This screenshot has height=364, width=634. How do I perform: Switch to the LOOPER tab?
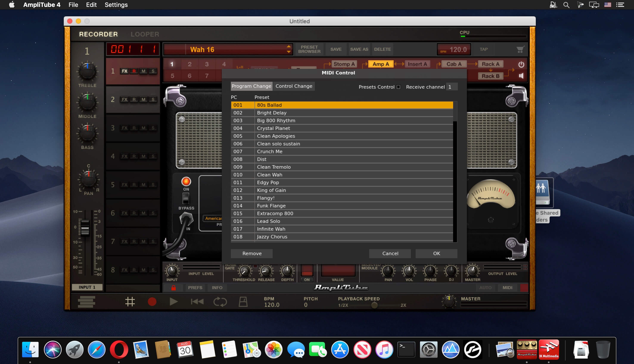point(145,34)
